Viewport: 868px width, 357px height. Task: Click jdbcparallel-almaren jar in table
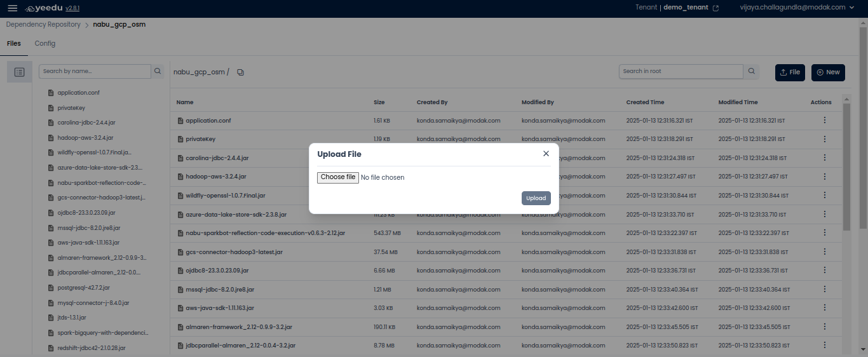(240, 346)
